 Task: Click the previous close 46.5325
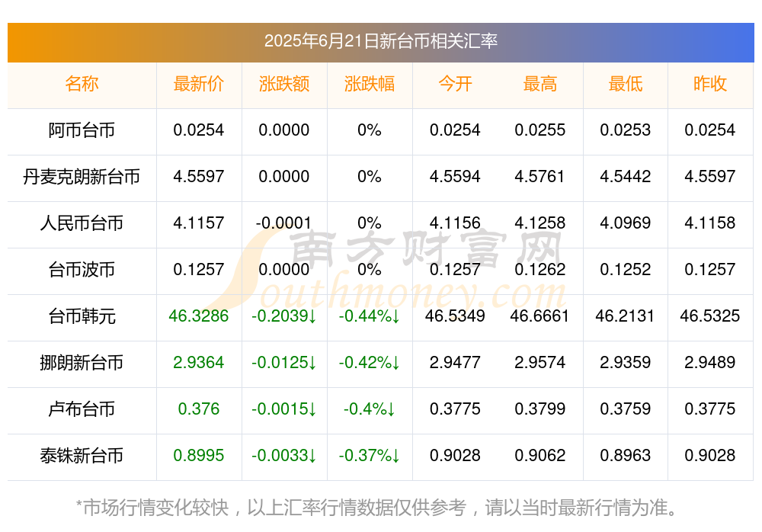[x=710, y=316]
